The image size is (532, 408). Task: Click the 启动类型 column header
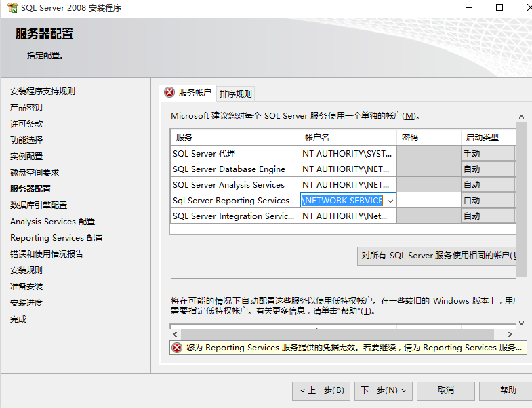[488, 137]
